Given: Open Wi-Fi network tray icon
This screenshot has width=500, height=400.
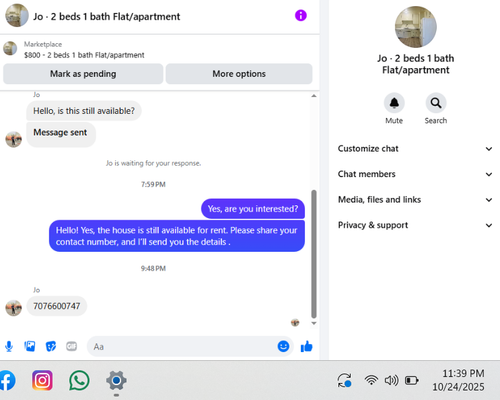Looking at the screenshot, I should 371,380.
